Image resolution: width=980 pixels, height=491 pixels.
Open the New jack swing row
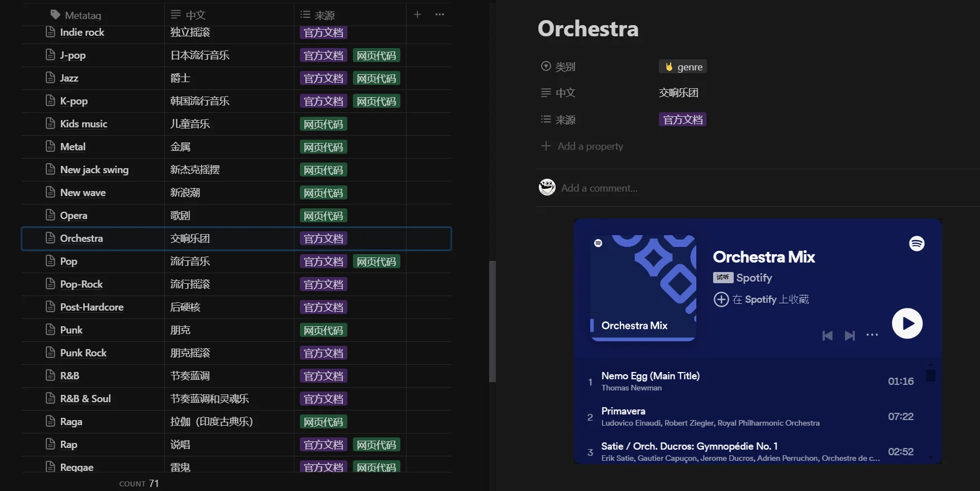pyautogui.click(x=94, y=170)
